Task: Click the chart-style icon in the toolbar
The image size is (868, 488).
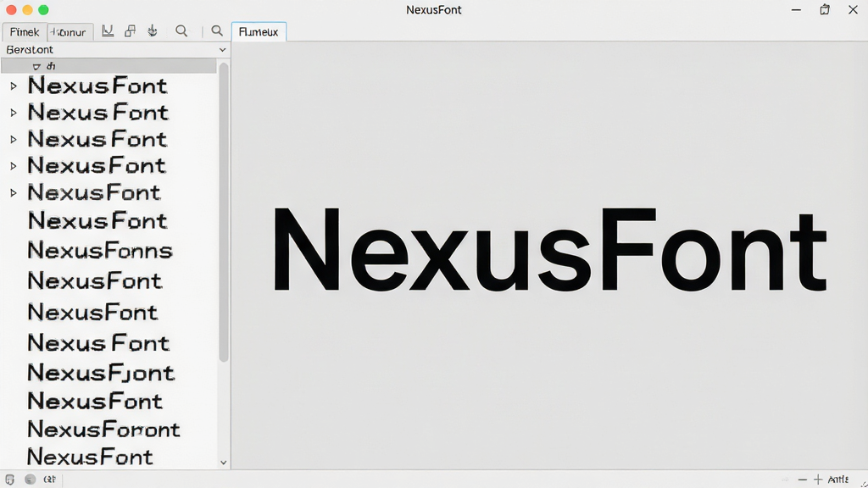Action: [108, 31]
